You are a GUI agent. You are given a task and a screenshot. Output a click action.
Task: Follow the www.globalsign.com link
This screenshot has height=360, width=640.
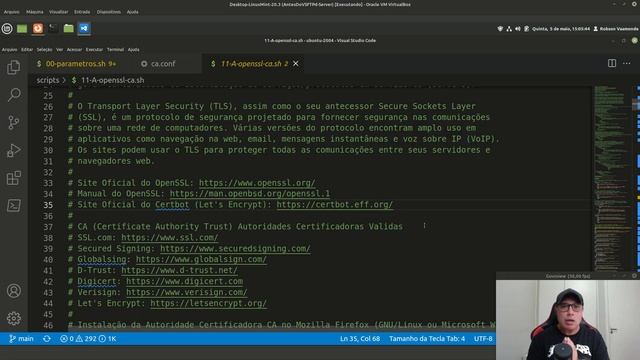tap(201, 259)
